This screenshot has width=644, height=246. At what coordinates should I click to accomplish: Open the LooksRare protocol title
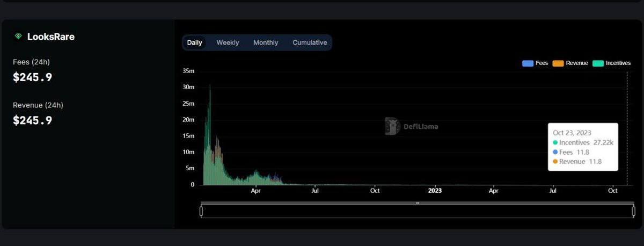(50, 37)
